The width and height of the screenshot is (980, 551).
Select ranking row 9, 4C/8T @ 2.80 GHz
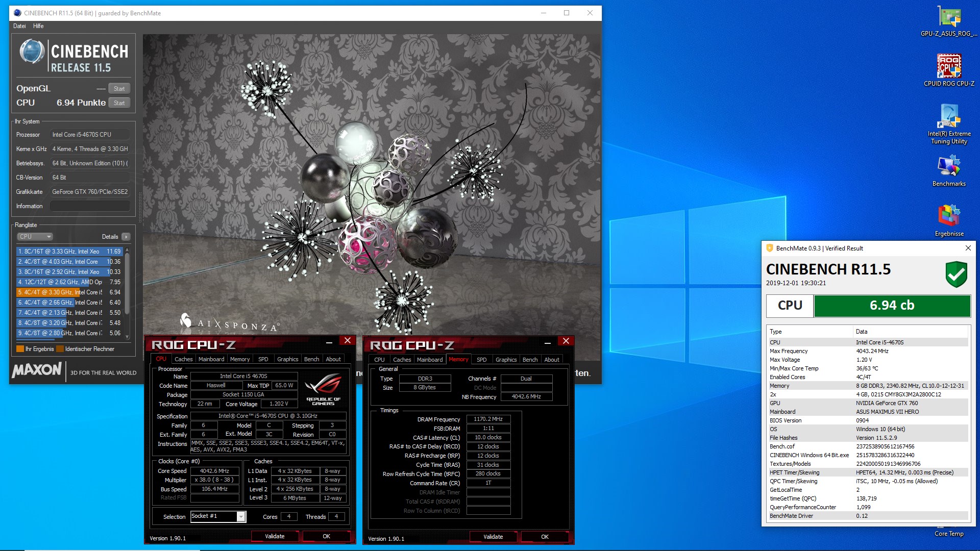[x=69, y=333]
